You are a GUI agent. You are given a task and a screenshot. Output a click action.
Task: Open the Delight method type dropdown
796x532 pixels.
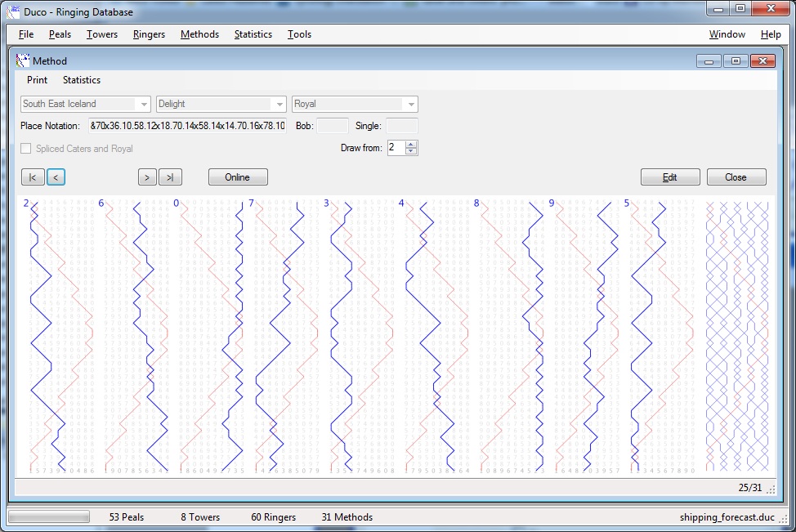pyautogui.click(x=279, y=105)
